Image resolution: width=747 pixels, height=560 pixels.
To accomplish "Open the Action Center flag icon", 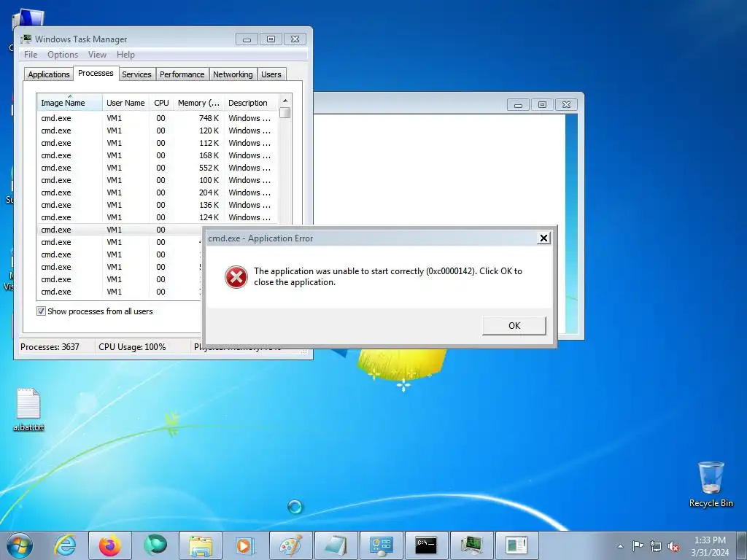I will (638, 545).
